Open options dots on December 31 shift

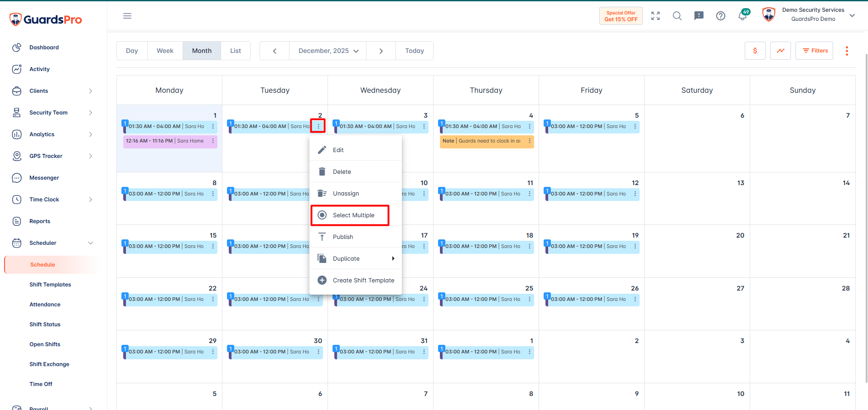(x=424, y=352)
